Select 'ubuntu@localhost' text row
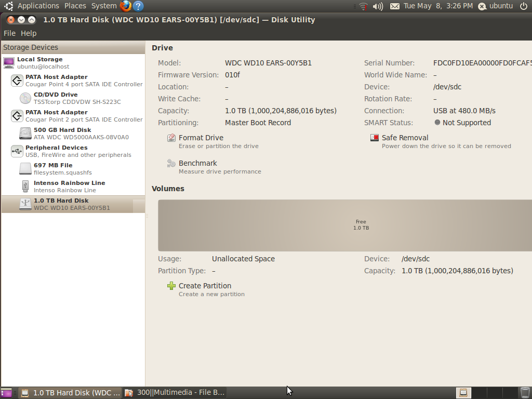 point(43,67)
